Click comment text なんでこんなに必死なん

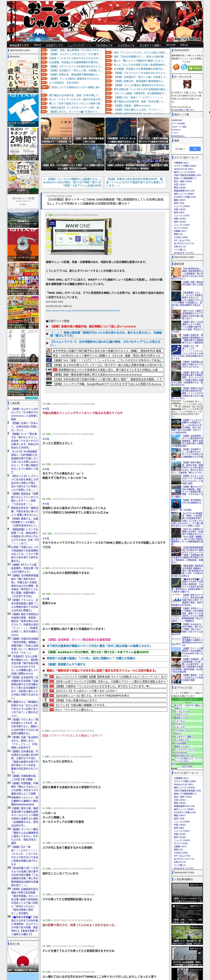(x=58, y=761)
